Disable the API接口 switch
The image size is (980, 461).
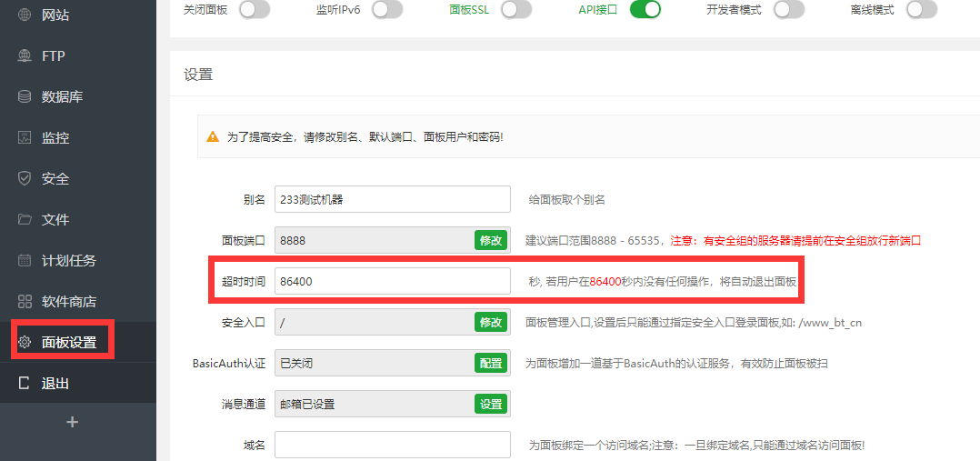tap(645, 10)
